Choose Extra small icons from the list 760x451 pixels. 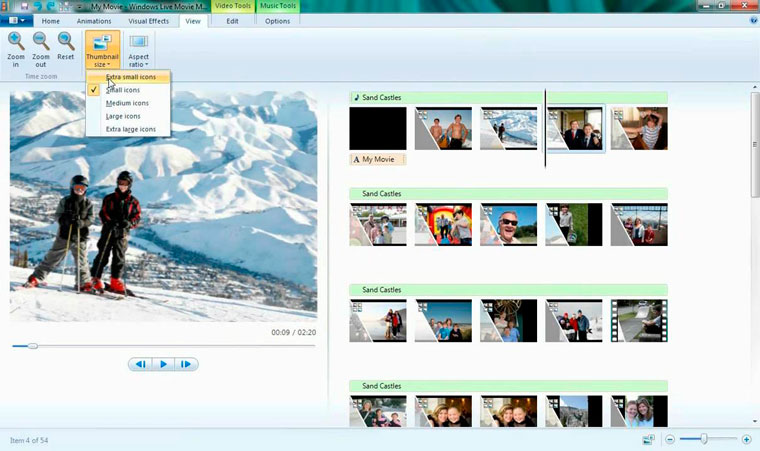pos(130,77)
